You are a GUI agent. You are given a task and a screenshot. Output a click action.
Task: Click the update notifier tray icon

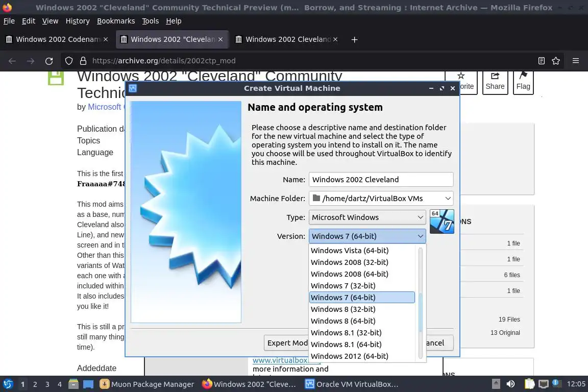coord(557,383)
